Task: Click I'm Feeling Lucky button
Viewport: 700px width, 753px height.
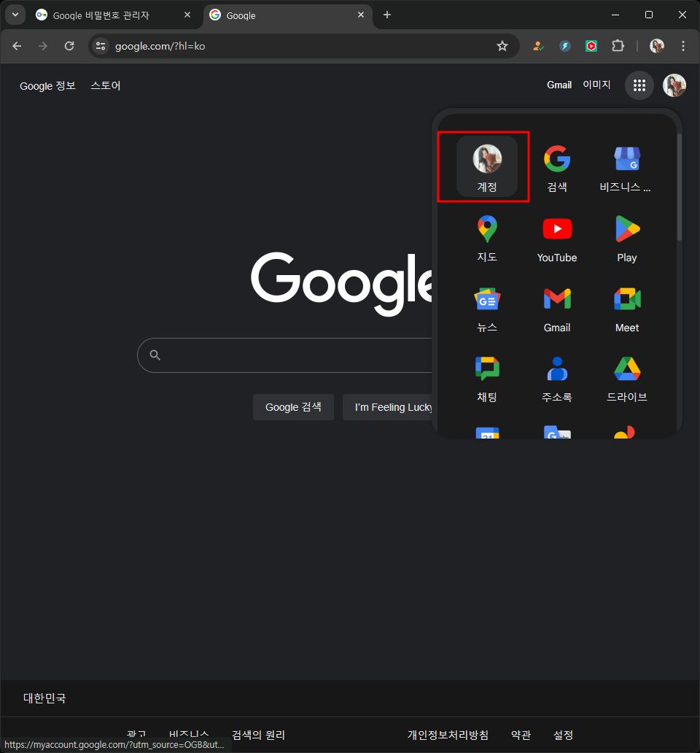Action: click(x=388, y=407)
